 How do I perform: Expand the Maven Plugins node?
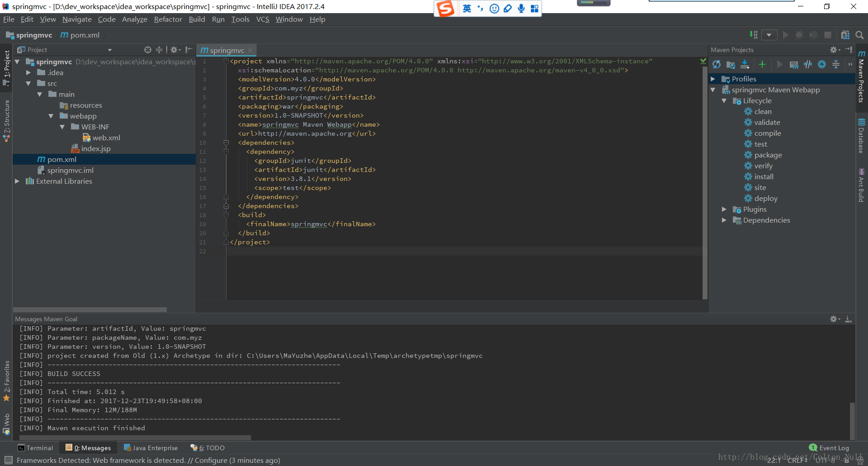[724, 209]
